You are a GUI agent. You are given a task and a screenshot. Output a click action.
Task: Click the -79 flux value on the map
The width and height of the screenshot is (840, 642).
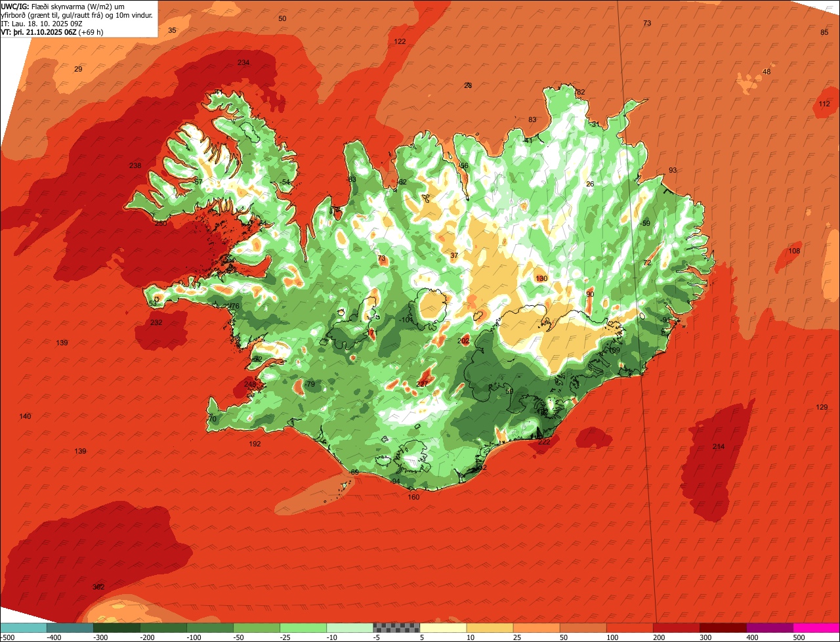pyautogui.click(x=309, y=385)
